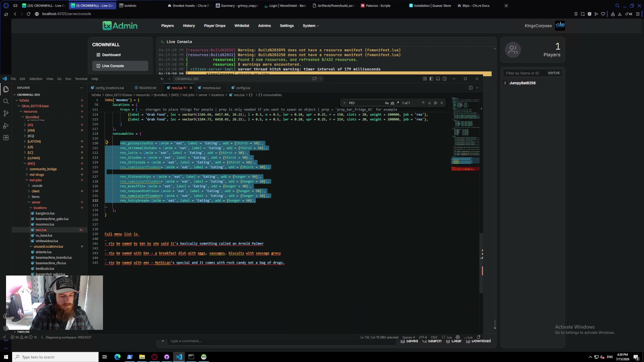Launch Microsoft Edge from the taskbar
This screenshot has width=644, height=362.
[117, 357]
